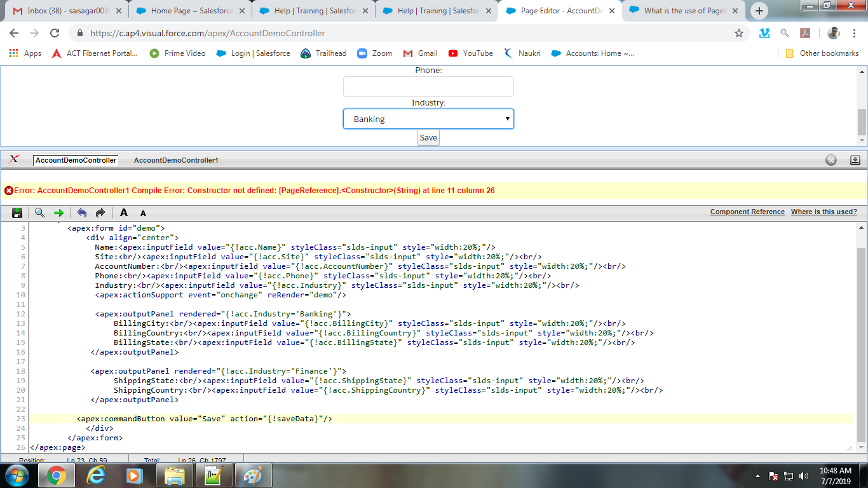Expand the Industry dropdown showing Banking
The height and width of the screenshot is (488, 868).
pyautogui.click(x=428, y=119)
